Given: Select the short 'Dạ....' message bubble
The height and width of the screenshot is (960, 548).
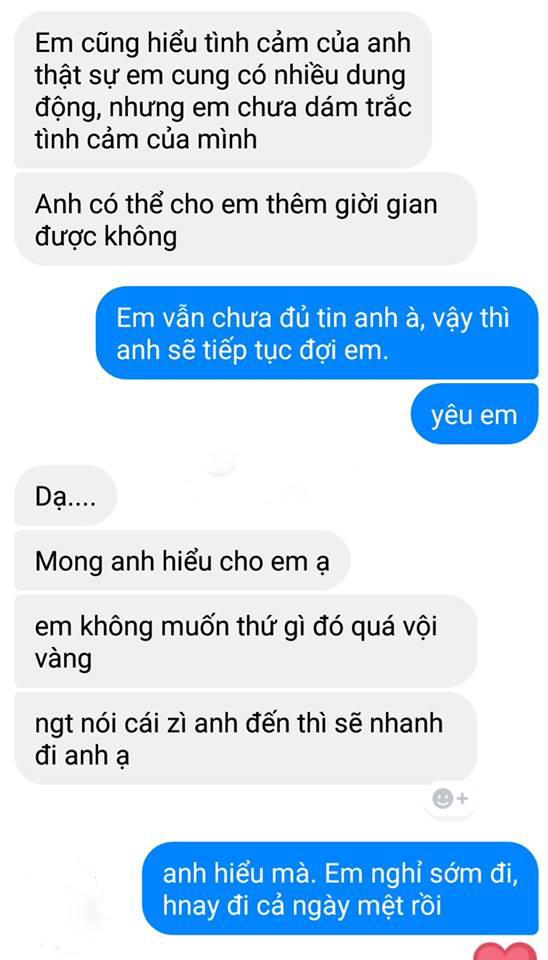Looking at the screenshot, I should (65, 495).
